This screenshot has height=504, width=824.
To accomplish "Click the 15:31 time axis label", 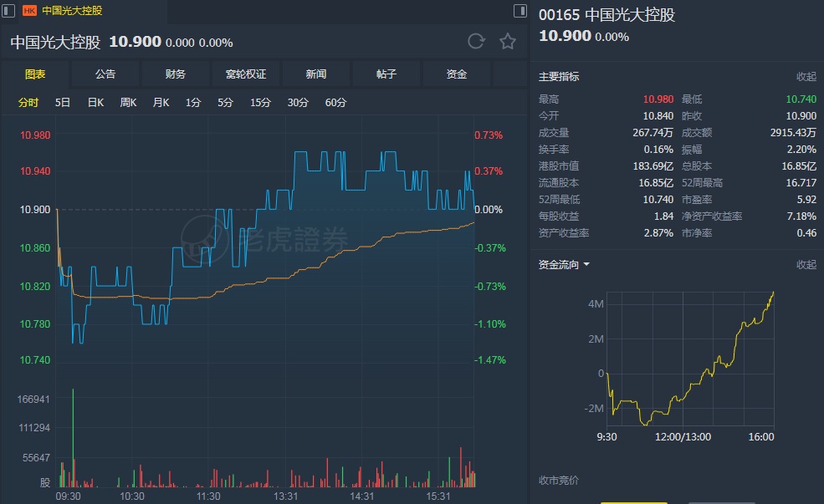I will click(438, 496).
